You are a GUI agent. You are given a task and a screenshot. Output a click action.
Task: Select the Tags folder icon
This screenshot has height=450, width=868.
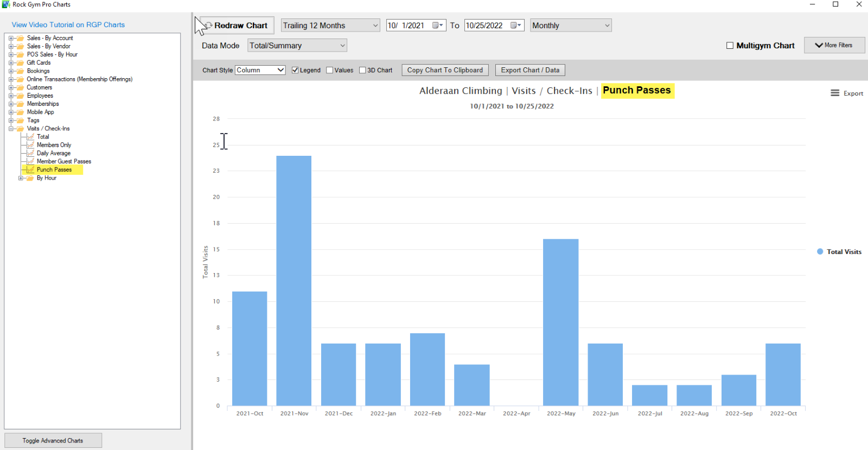(x=21, y=121)
